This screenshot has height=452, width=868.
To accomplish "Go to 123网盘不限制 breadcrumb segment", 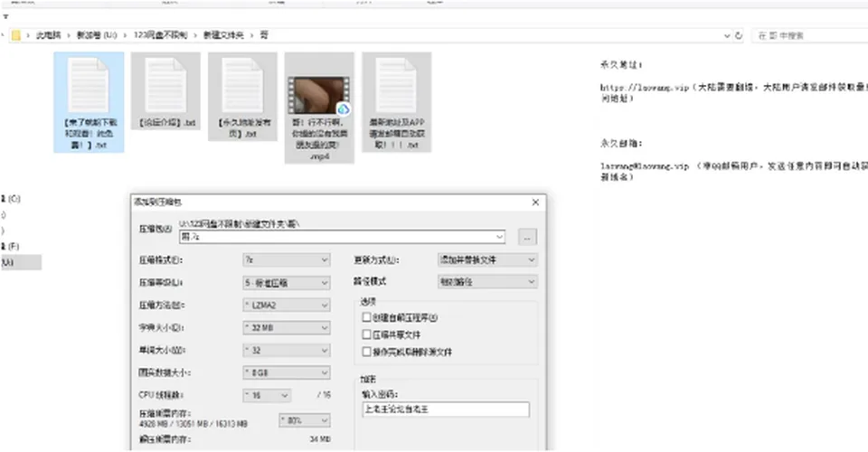I will pyautogui.click(x=161, y=35).
